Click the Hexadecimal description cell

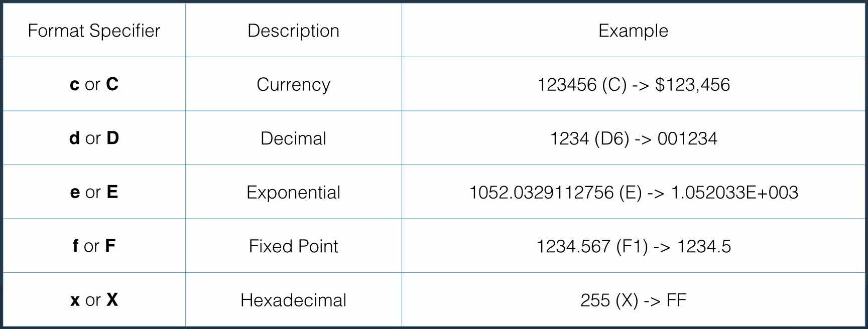point(293,300)
